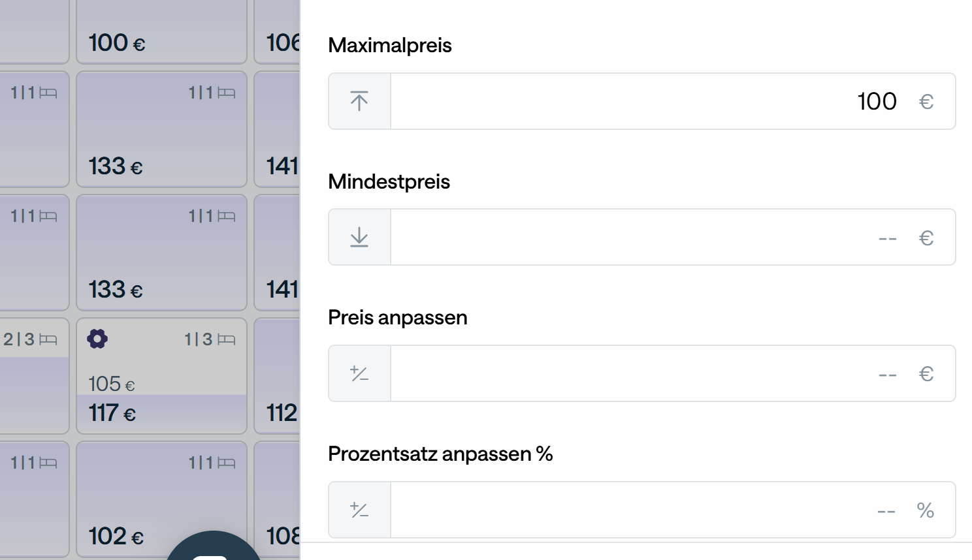
Task: Select the 100 € price cell
Action: pos(161,33)
